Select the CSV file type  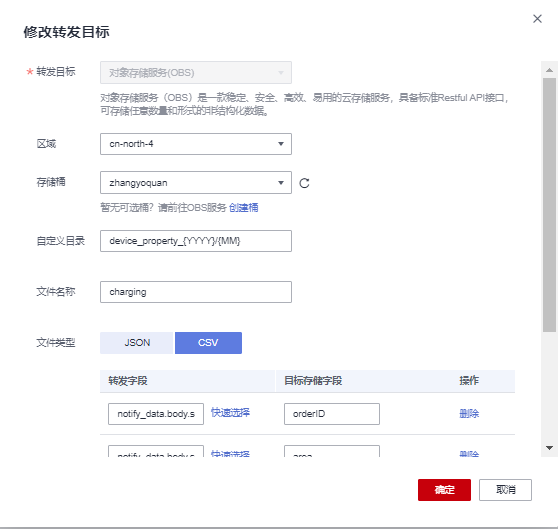click(208, 343)
